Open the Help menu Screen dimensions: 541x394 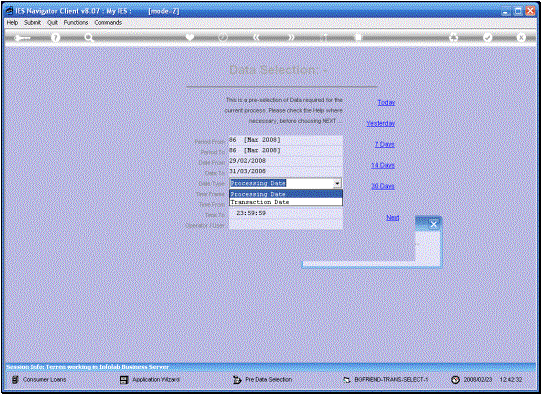[12, 22]
